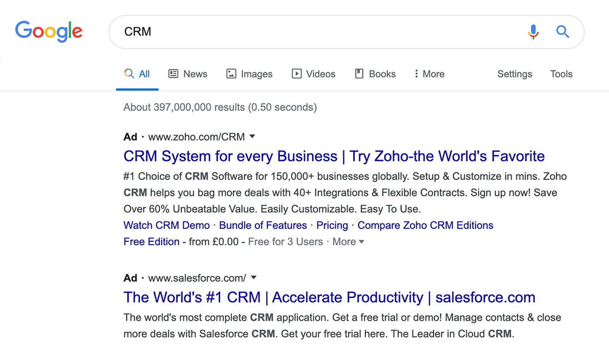
Task: Open Compare Zoho CRM Editions link
Action: [x=425, y=225]
